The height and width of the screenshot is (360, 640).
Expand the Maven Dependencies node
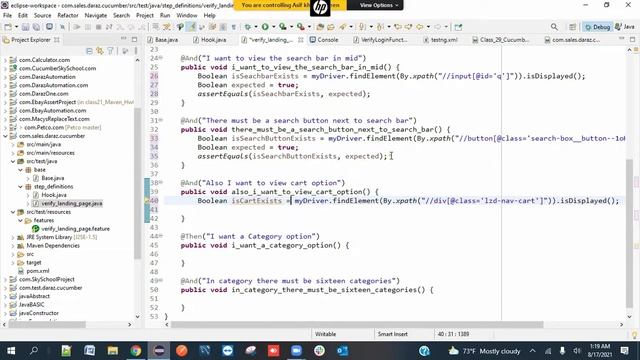pyautogui.click(x=13, y=246)
